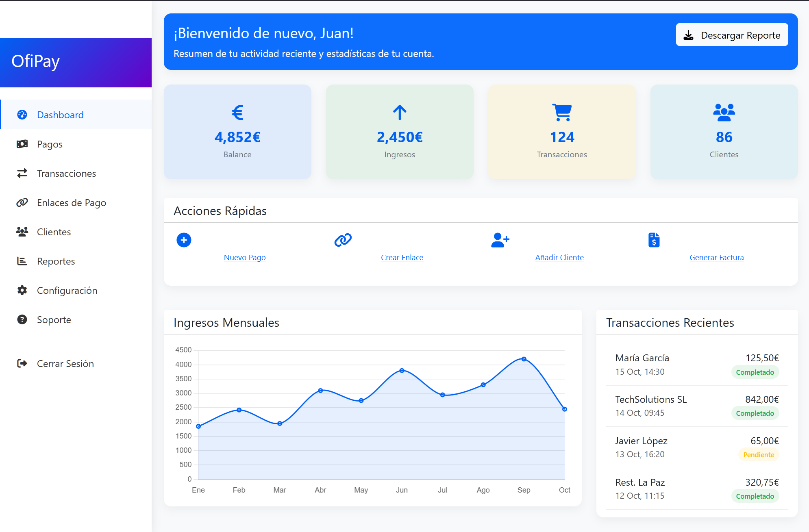The width and height of the screenshot is (809, 532).
Task: Click the euro Balance icon
Action: click(237, 113)
